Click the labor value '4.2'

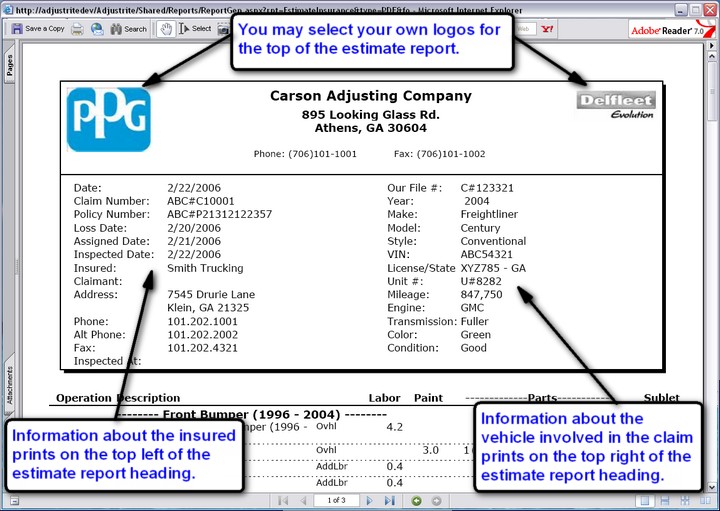(x=394, y=427)
